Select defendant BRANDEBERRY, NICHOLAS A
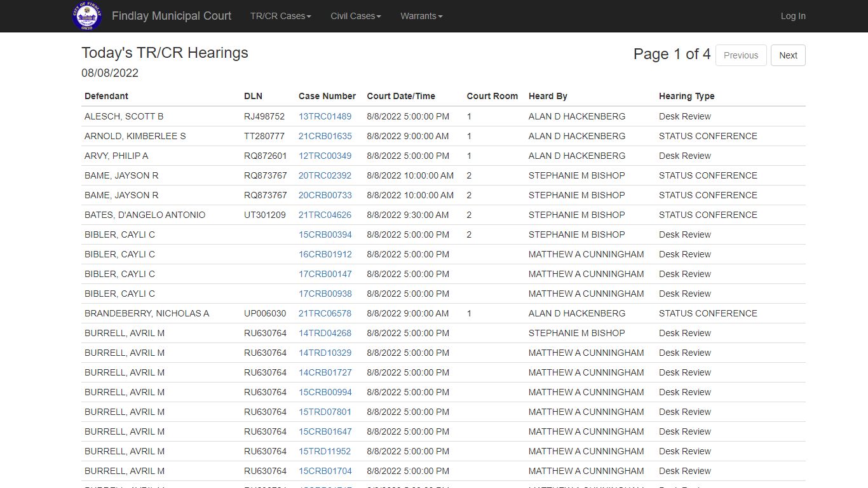 tap(147, 313)
